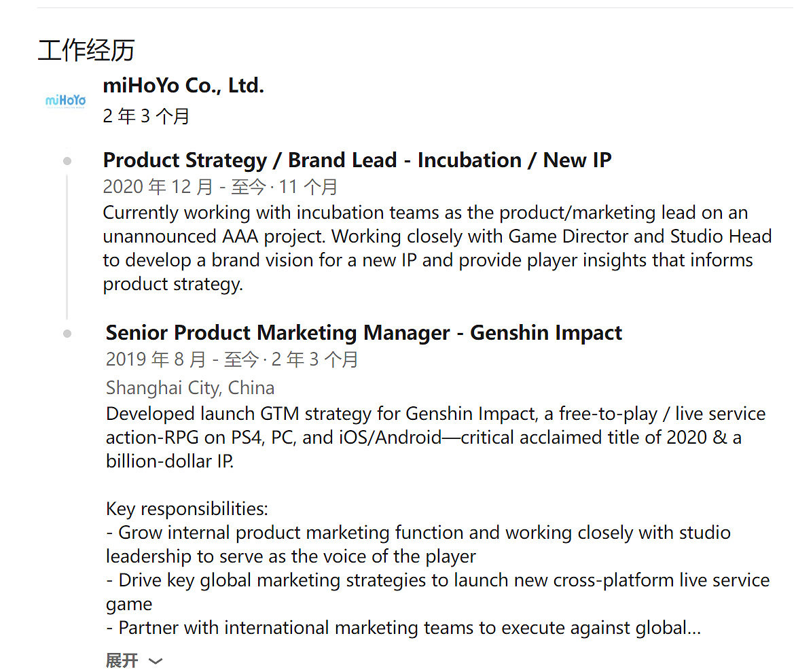
Task: Click the unannounced AAA project description paragraph
Action: click(x=435, y=248)
